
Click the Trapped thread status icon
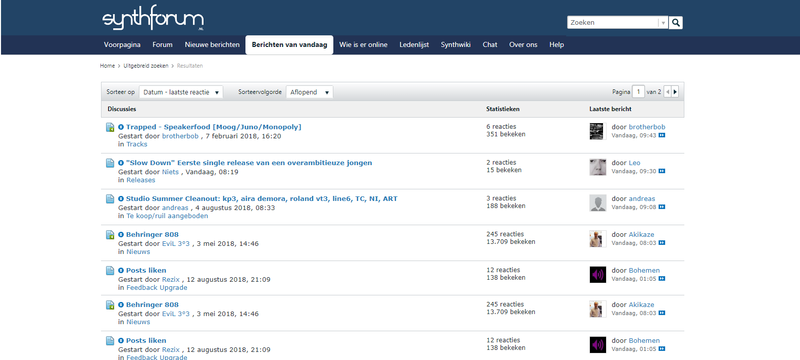click(x=110, y=127)
